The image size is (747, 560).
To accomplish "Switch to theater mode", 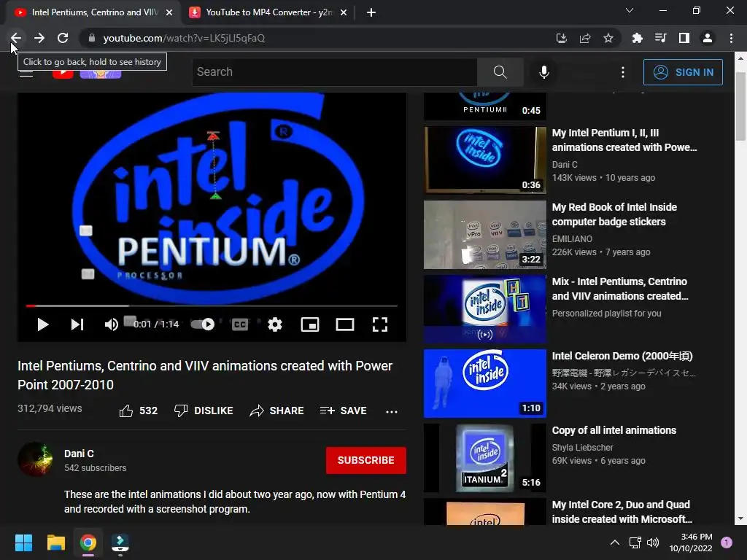I will (x=345, y=324).
